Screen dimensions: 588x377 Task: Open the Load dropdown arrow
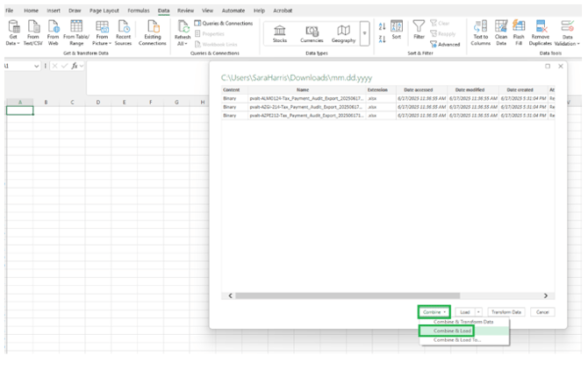(x=478, y=312)
